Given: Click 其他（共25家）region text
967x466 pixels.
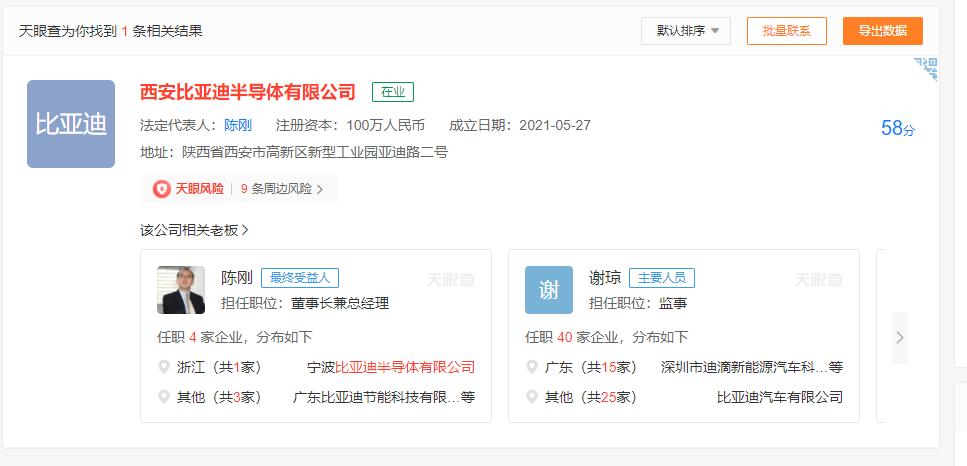Looking at the screenshot, I should pyautogui.click(x=590, y=397).
